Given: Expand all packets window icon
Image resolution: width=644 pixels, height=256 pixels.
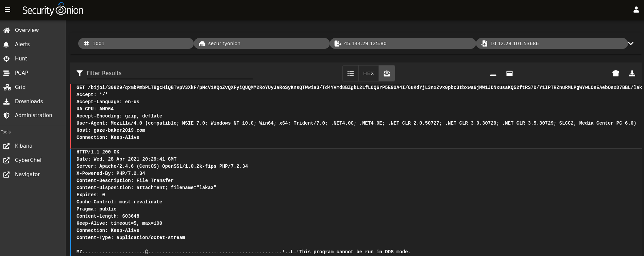Looking at the screenshot, I should click(x=509, y=73).
